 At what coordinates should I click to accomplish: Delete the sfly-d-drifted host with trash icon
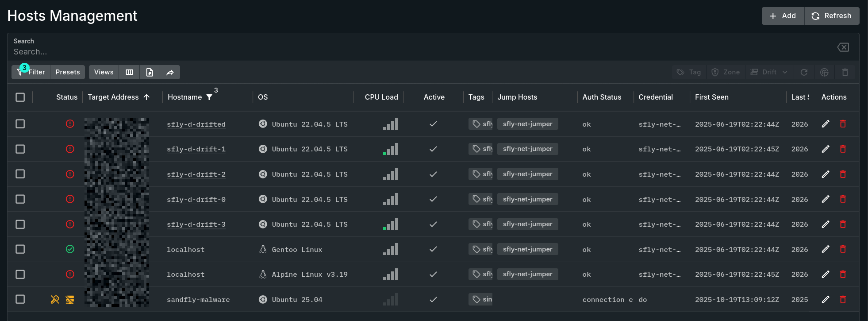843,124
